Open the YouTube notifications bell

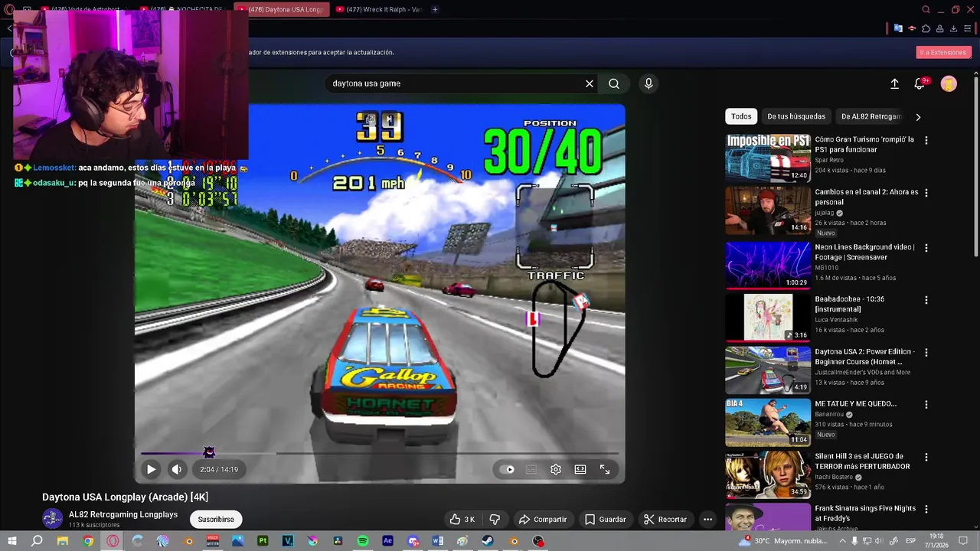(920, 83)
